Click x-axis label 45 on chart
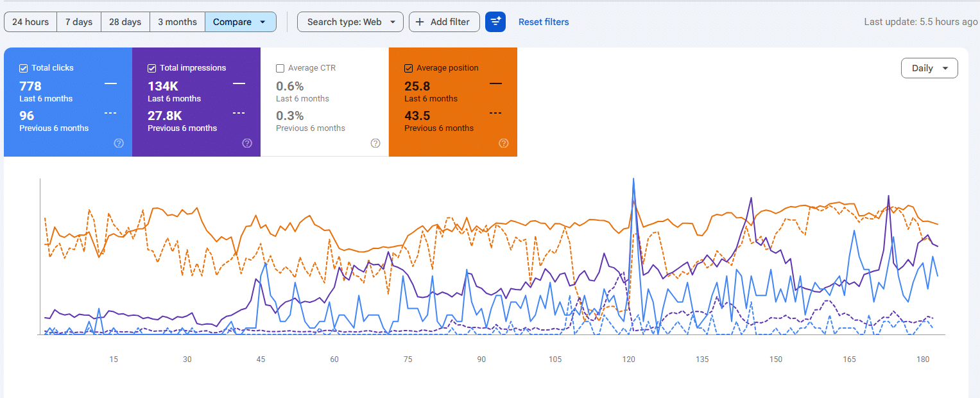The height and width of the screenshot is (398, 980). pos(261,359)
